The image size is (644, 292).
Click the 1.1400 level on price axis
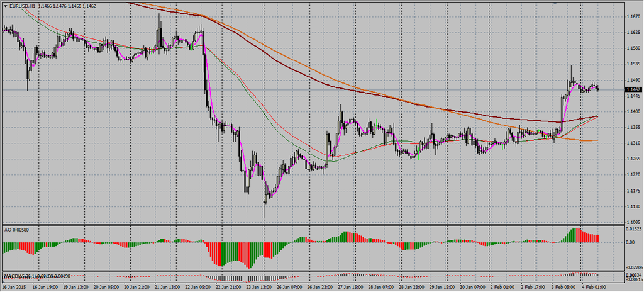(x=633, y=111)
